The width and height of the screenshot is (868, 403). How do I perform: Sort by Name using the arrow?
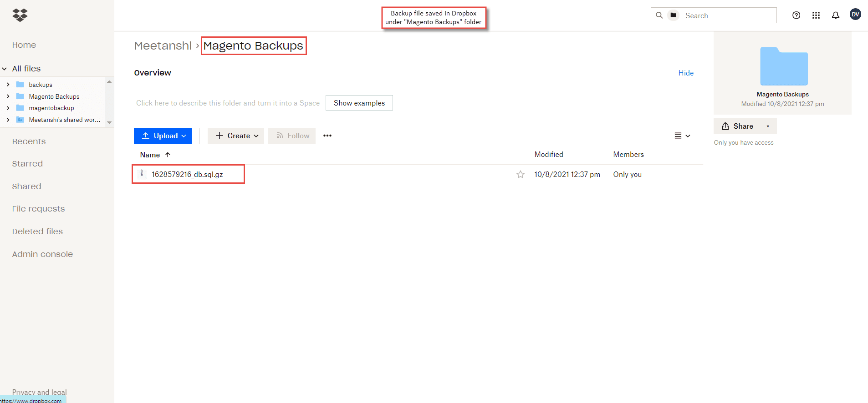click(168, 155)
